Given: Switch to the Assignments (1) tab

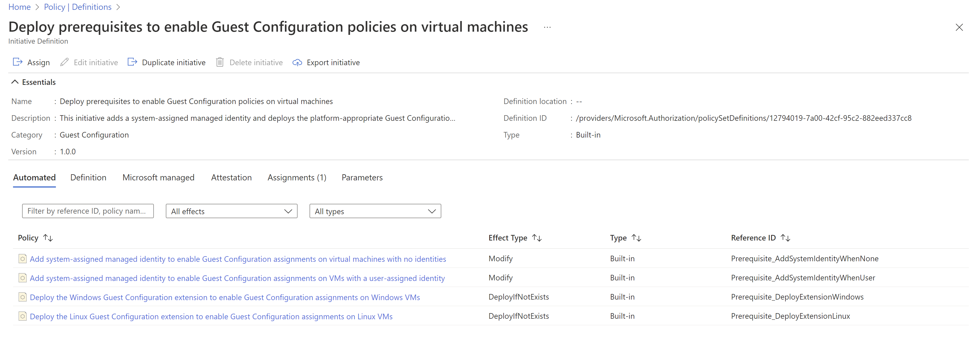Looking at the screenshot, I should pyautogui.click(x=297, y=177).
